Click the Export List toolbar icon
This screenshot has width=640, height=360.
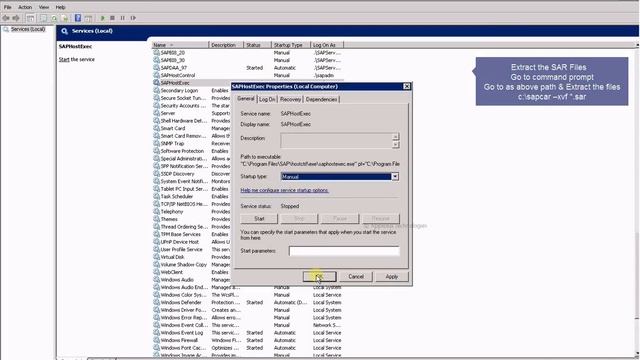(x=64, y=18)
